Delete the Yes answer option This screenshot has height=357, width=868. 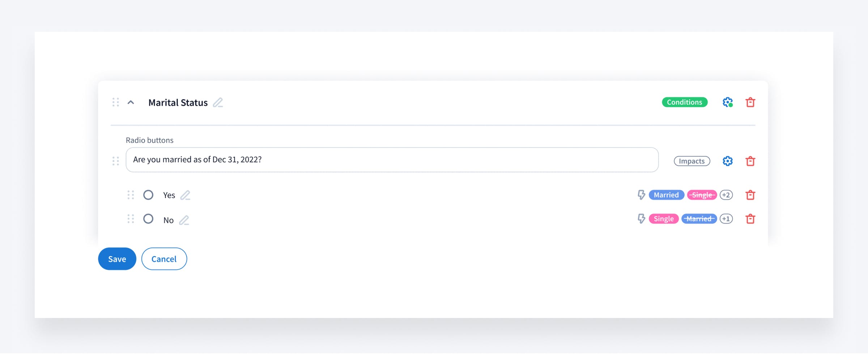(x=750, y=195)
